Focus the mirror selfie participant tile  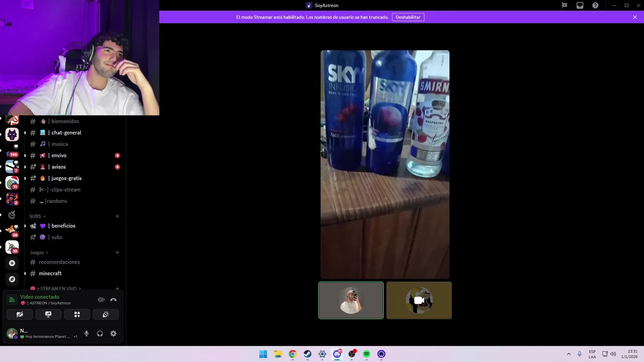tap(351, 300)
